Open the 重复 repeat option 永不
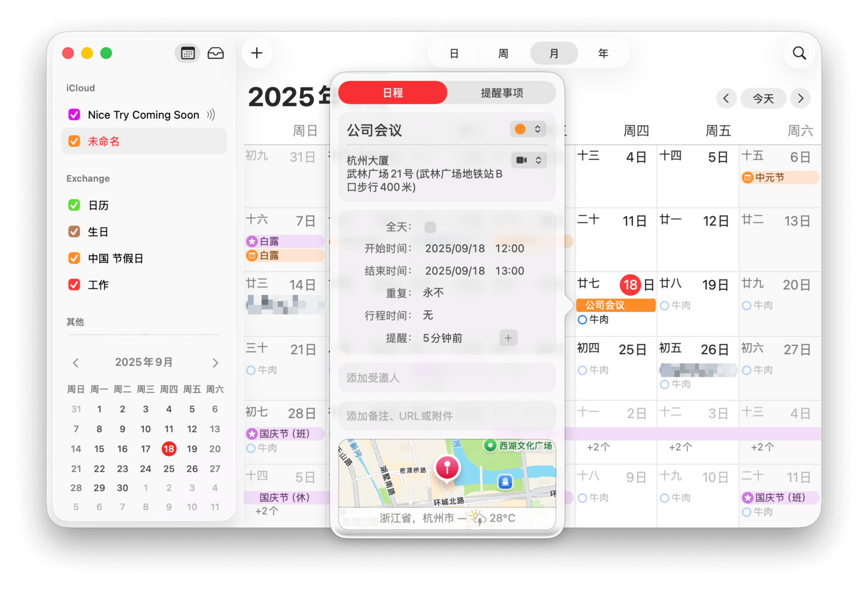868x589 pixels. [433, 293]
